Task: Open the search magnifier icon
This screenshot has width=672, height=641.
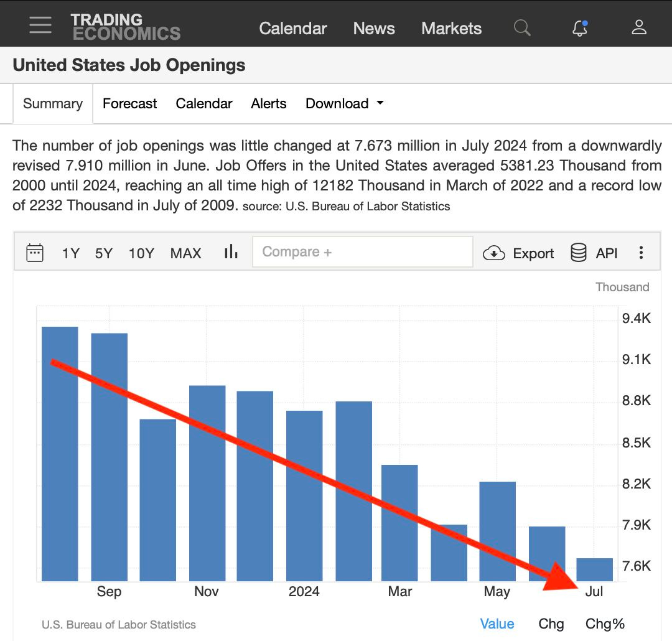Action: (522, 27)
